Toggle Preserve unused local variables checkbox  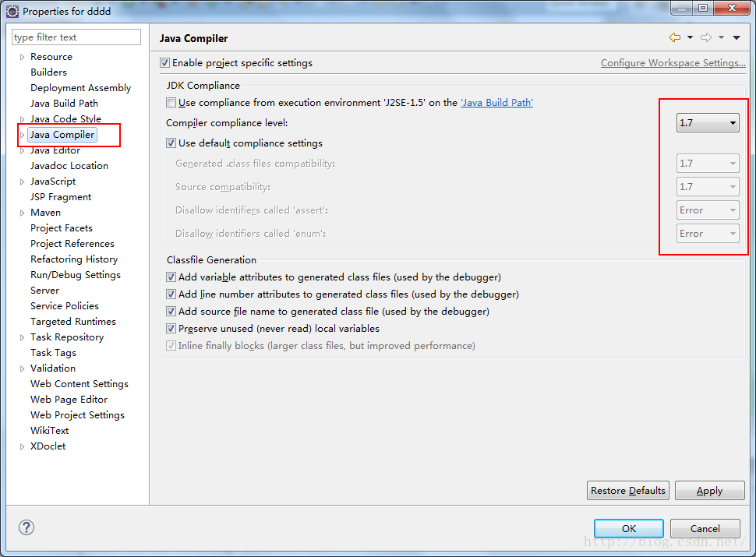coord(171,329)
